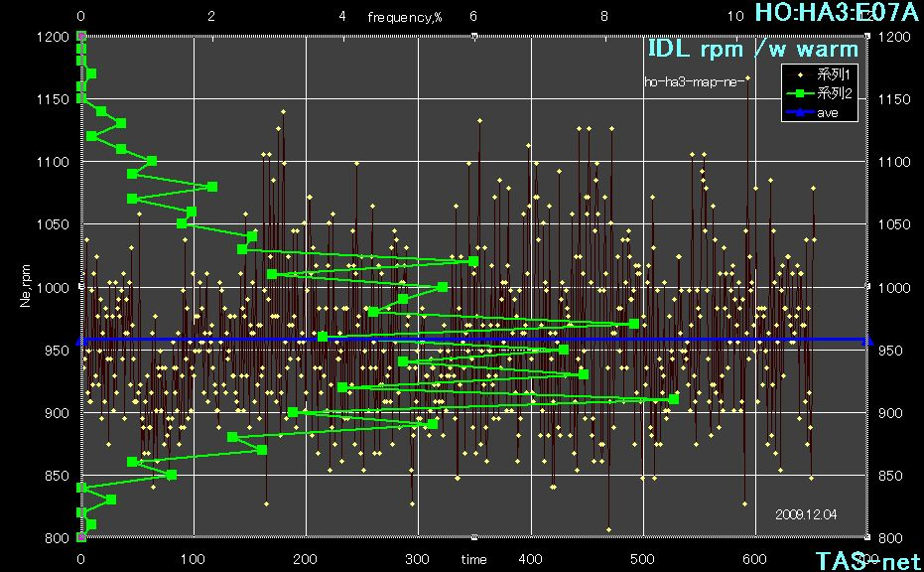Click tick label '10' on frequency axis
The height and width of the screenshot is (572, 924).
pos(734,17)
